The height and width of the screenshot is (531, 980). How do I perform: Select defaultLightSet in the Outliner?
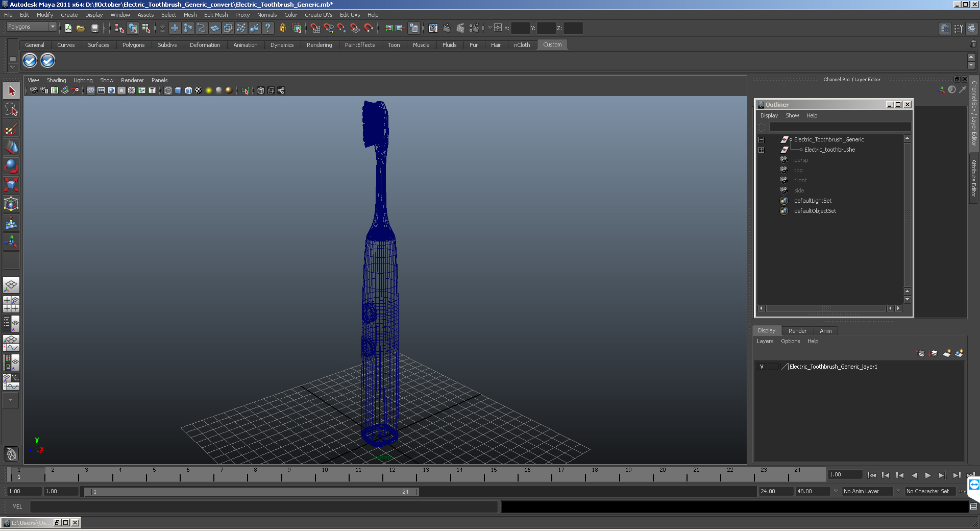(813, 201)
